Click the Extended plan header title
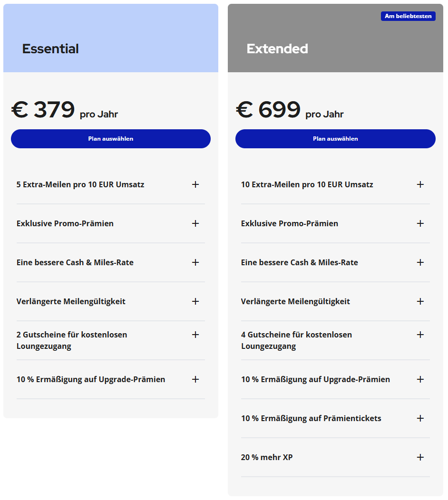The width and height of the screenshot is (448, 500). [x=277, y=48]
